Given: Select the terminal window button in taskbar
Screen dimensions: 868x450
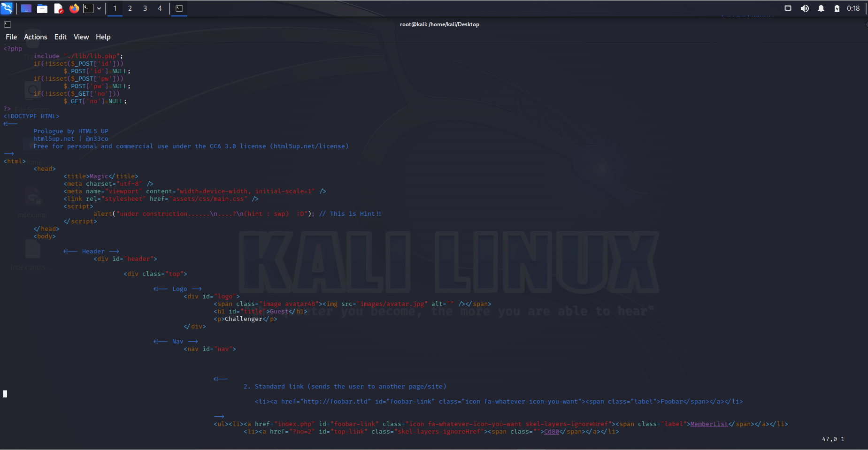Looking at the screenshot, I should click(x=179, y=8).
